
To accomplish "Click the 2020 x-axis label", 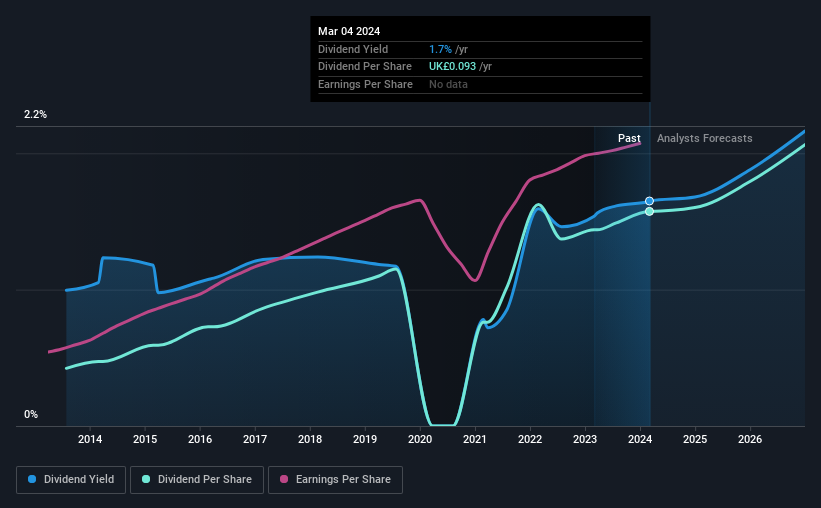I will (x=420, y=439).
